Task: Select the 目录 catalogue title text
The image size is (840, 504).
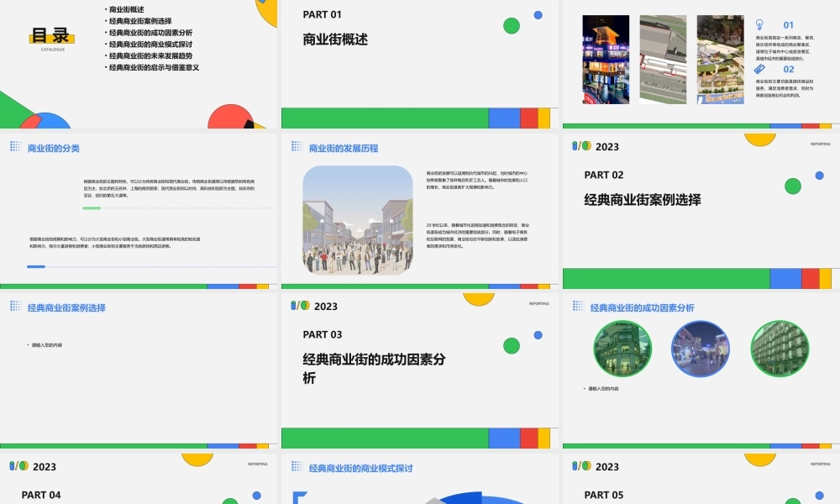Action: point(51,36)
